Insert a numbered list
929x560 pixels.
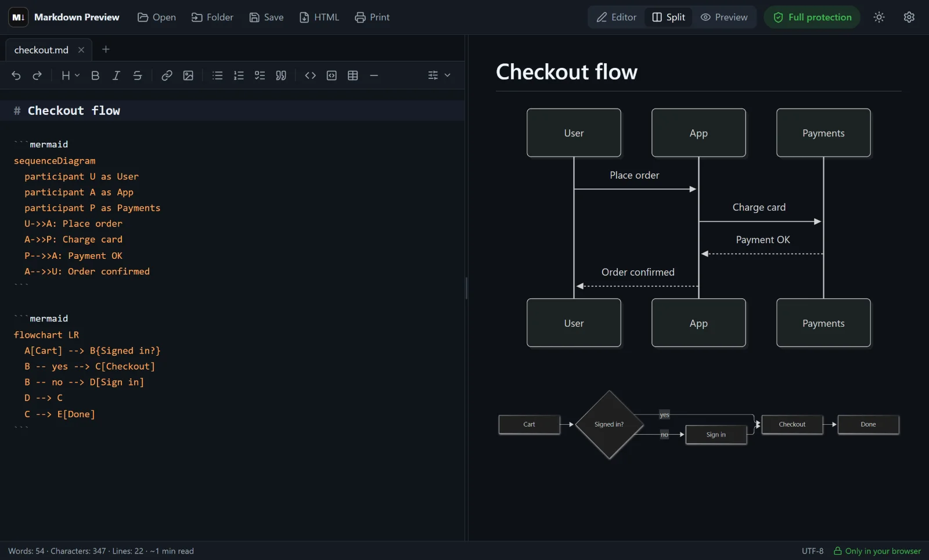click(x=239, y=75)
